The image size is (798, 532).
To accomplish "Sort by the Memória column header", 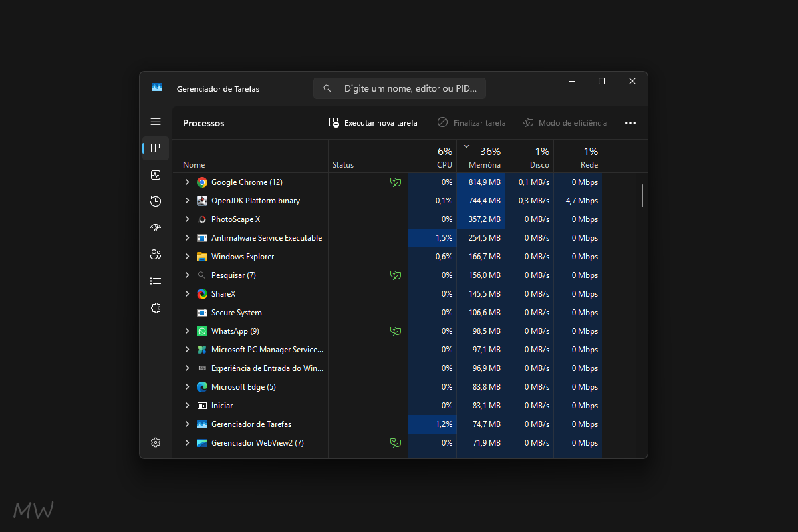I will (x=481, y=157).
